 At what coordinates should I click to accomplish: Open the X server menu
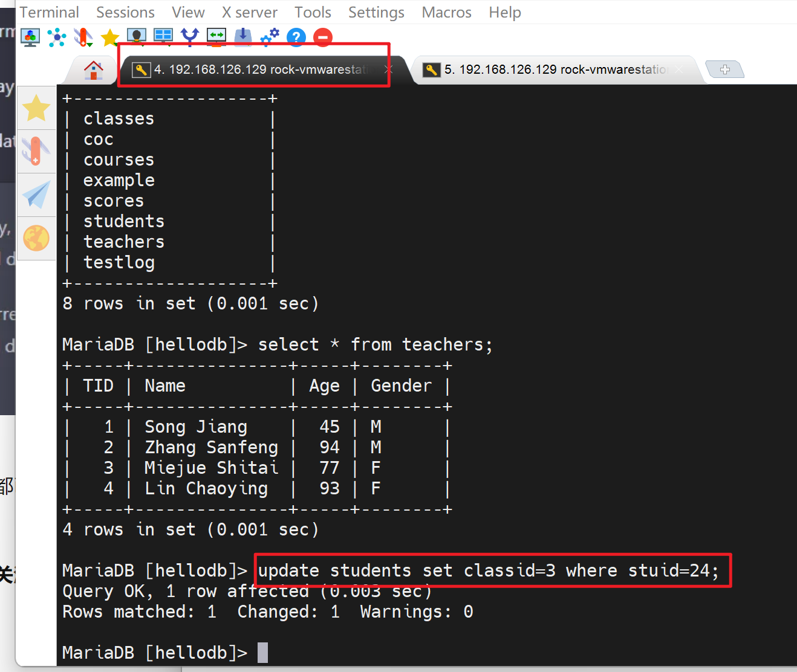pyautogui.click(x=249, y=12)
